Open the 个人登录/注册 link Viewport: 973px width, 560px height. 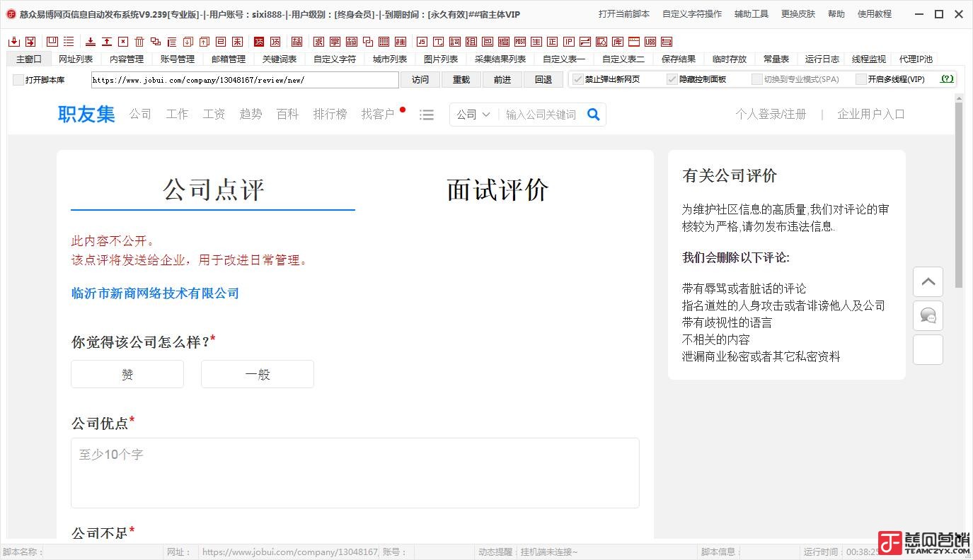pyautogui.click(x=771, y=115)
